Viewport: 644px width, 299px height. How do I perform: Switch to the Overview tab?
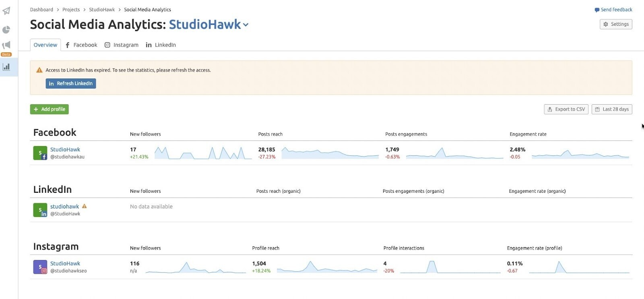click(45, 45)
